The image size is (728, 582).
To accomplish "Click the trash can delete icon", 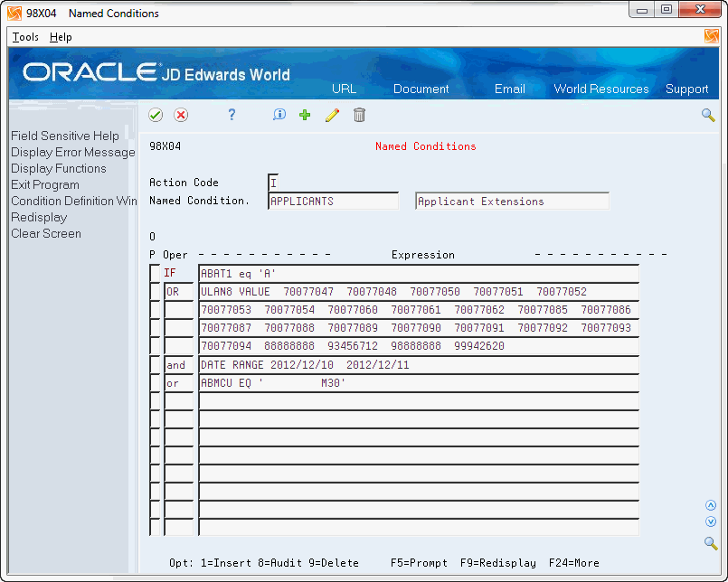I will coord(359,115).
